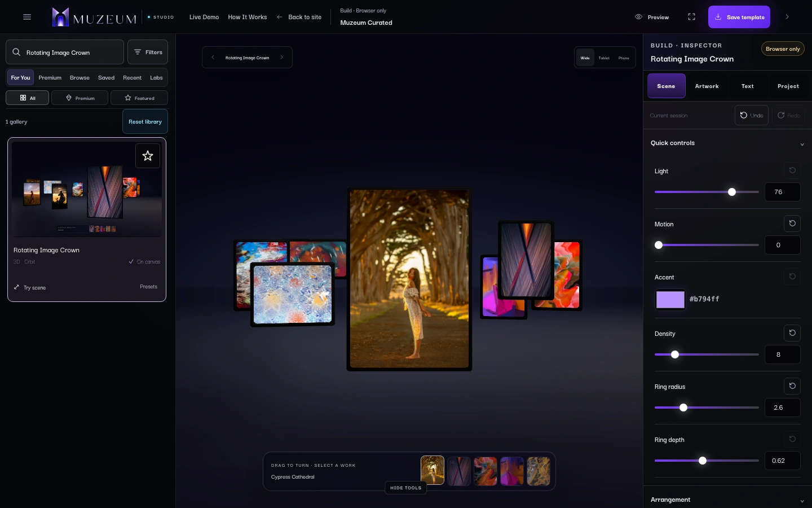Switch to Phone viewport
Image resolution: width=812 pixels, height=508 pixels.
point(624,58)
